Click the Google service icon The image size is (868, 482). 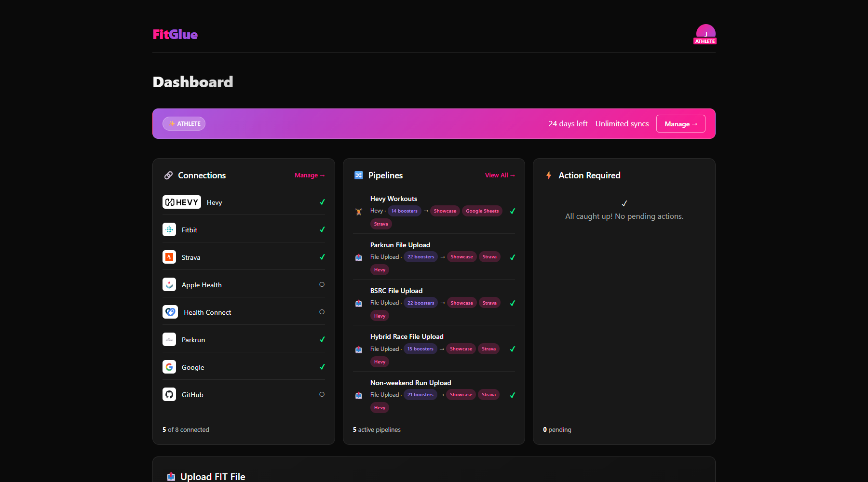(169, 367)
